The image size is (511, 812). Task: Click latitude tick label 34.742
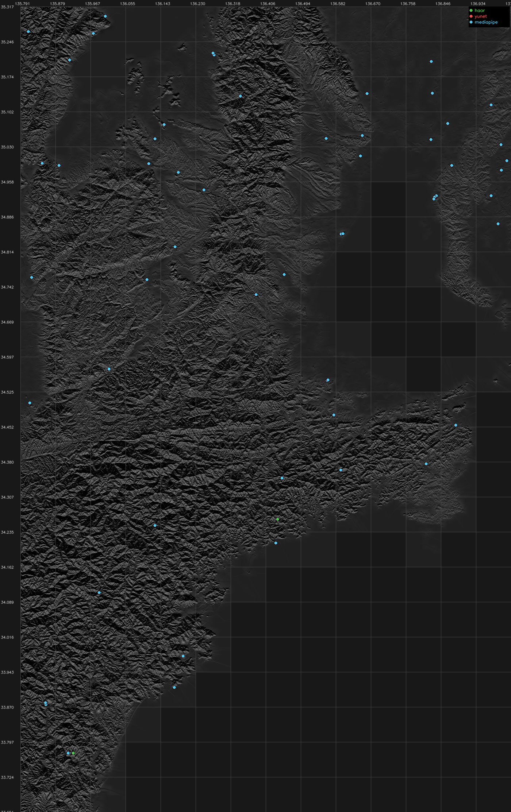(7, 287)
